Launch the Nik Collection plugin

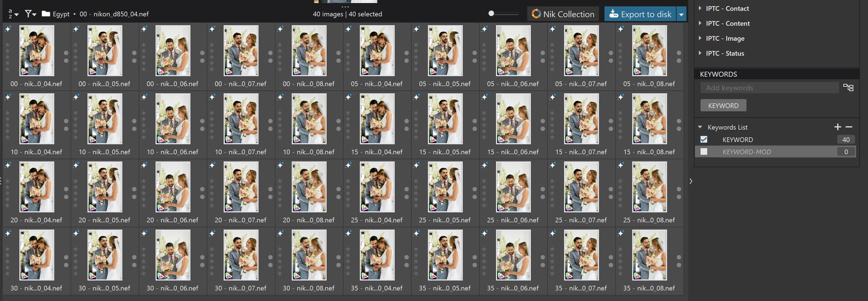[x=563, y=14]
